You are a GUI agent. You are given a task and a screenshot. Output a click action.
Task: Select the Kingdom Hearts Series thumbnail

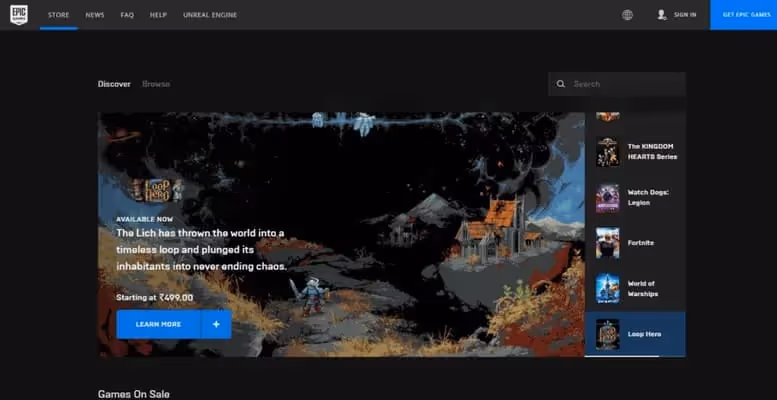tap(607, 152)
